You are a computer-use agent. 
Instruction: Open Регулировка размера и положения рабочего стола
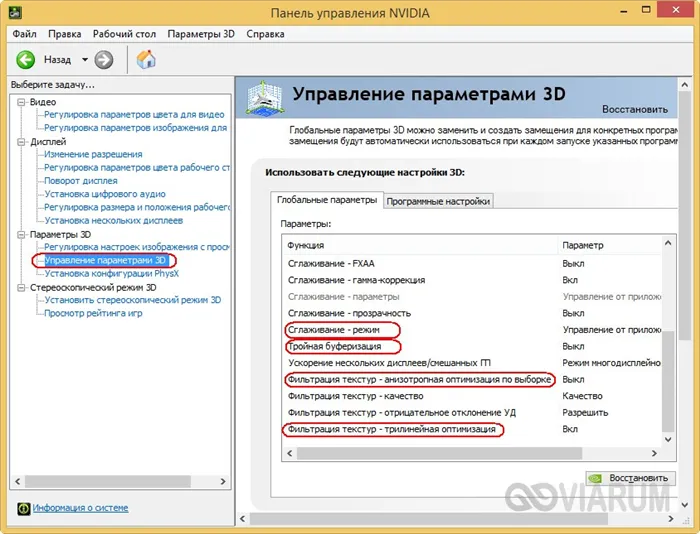click(137, 208)
